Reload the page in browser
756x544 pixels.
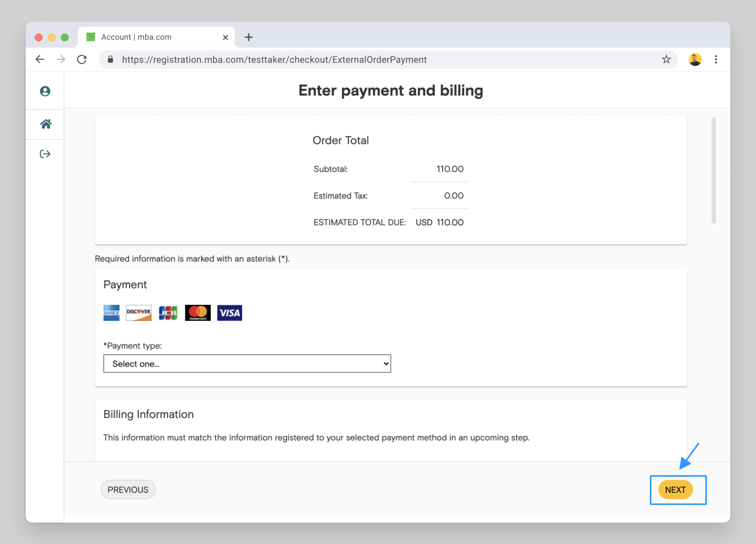pos(82,59)
